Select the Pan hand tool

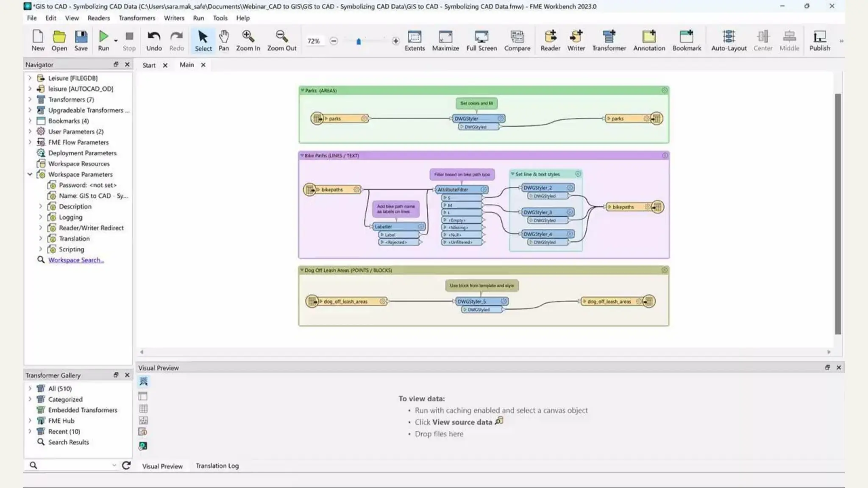[223, 37]
